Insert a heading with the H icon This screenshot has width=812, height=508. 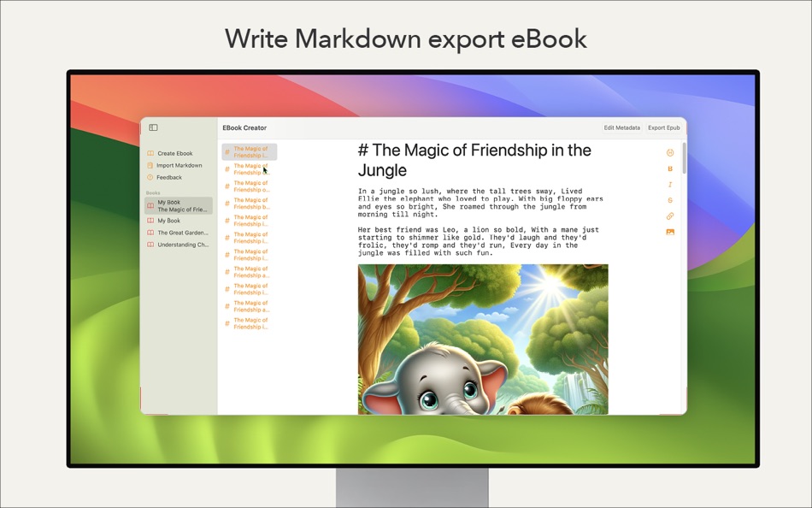[x=669, y=152]
